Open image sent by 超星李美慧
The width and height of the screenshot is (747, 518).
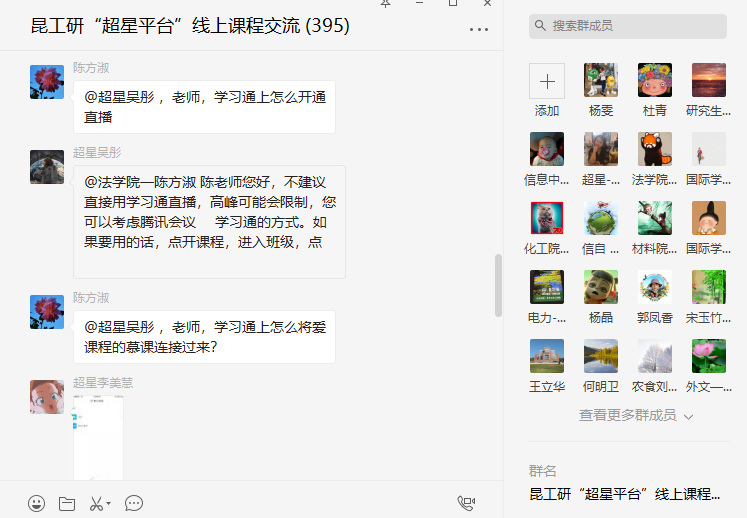tap(98, 437)
